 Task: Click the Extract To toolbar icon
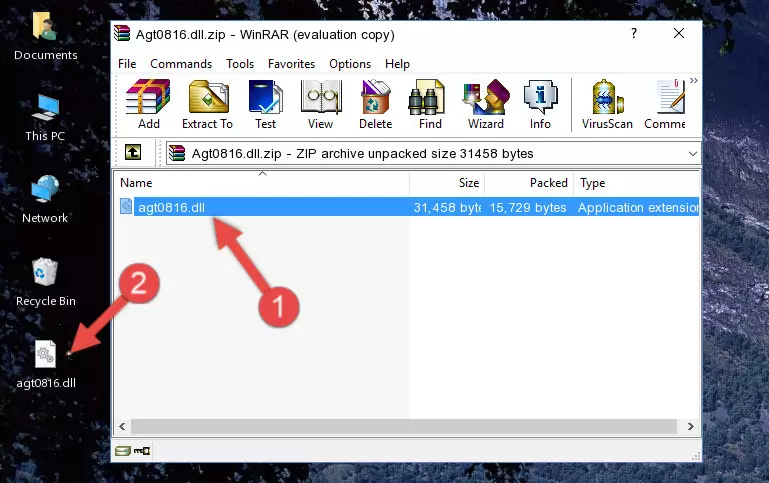(207, 104)
